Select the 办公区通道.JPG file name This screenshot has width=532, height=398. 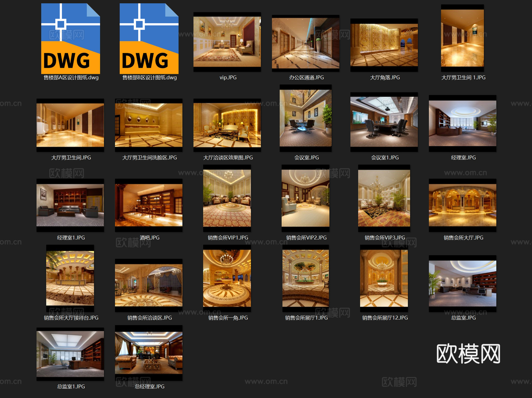(306, 78)
